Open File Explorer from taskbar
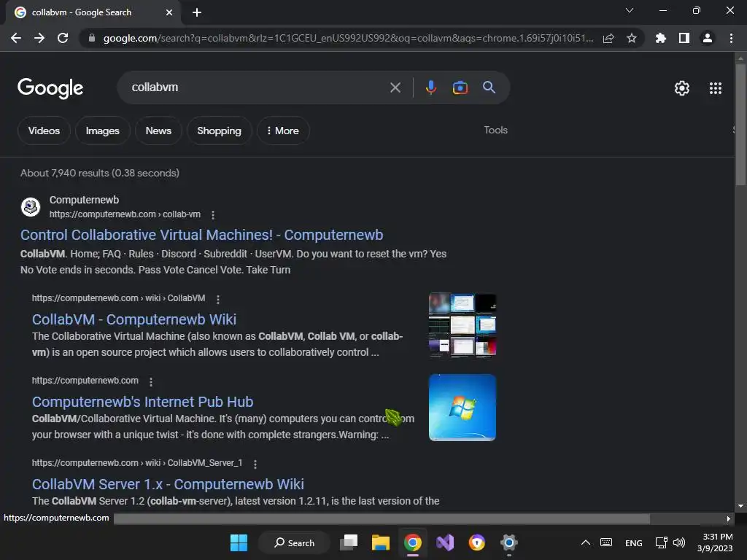The width and height of the screenshot is (747, 560). click(x=381, y=542)
